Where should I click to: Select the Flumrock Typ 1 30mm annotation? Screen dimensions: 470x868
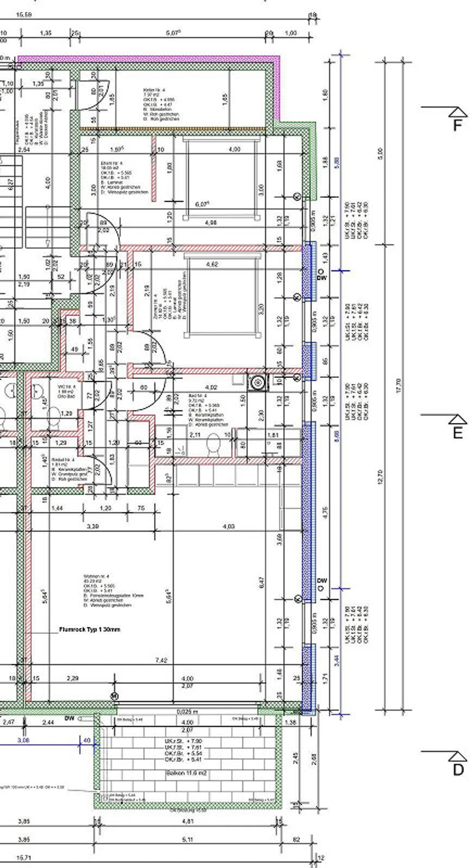pyautogui.click(x=89, y=629)
